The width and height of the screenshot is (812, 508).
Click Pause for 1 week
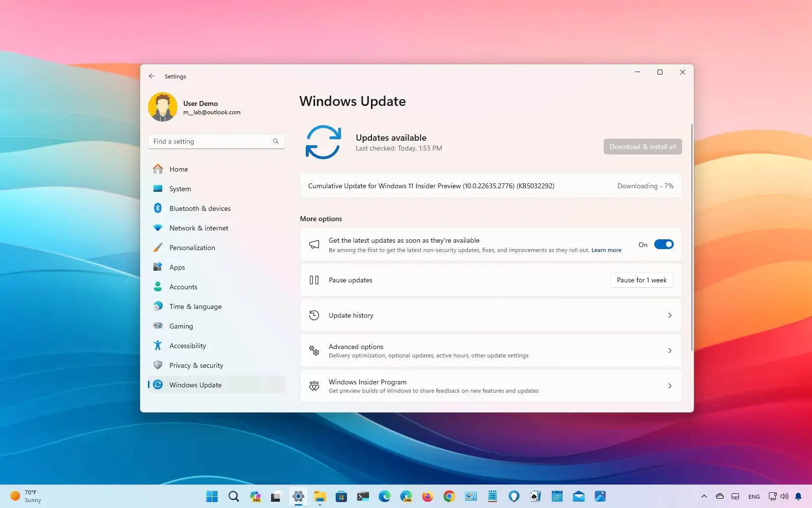click(x=641, y=280)
